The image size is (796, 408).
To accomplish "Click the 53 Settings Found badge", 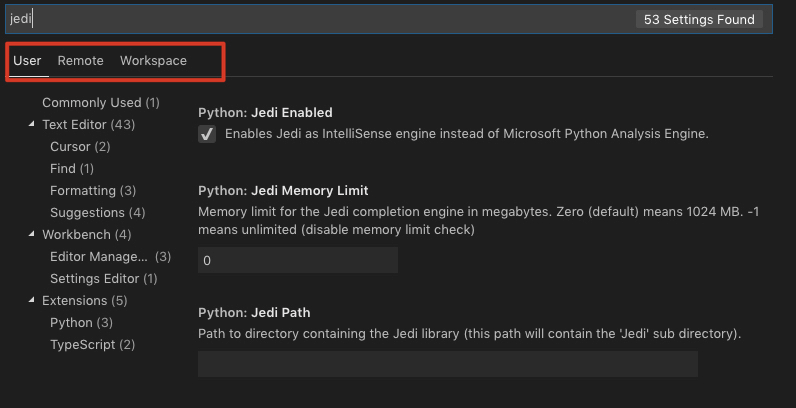I will click(699, 19).
